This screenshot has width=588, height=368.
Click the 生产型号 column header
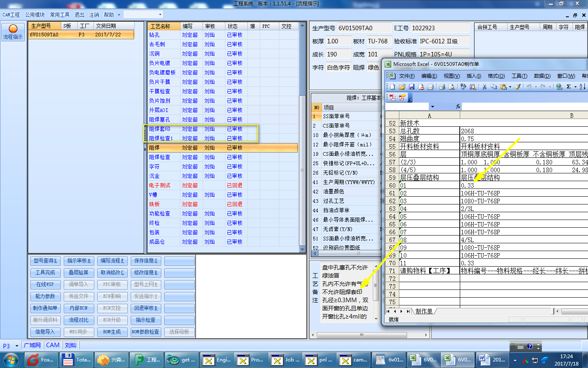click(x=45, y=26)
